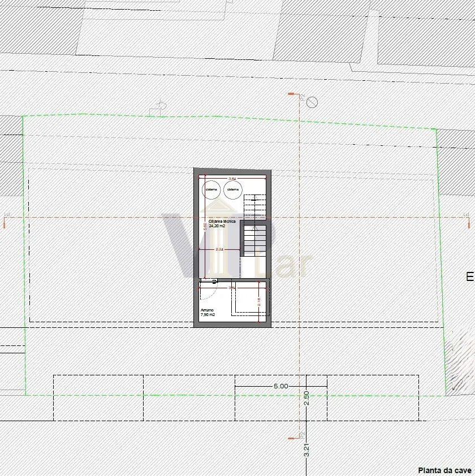This screenshot has width=475, height=476.
Task: Click the left cisterna circle
Action: pyautogui.click(x=211, y=189)
